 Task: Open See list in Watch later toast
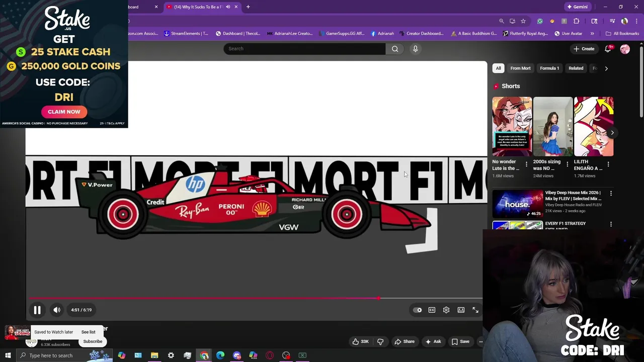click(88, 332)
